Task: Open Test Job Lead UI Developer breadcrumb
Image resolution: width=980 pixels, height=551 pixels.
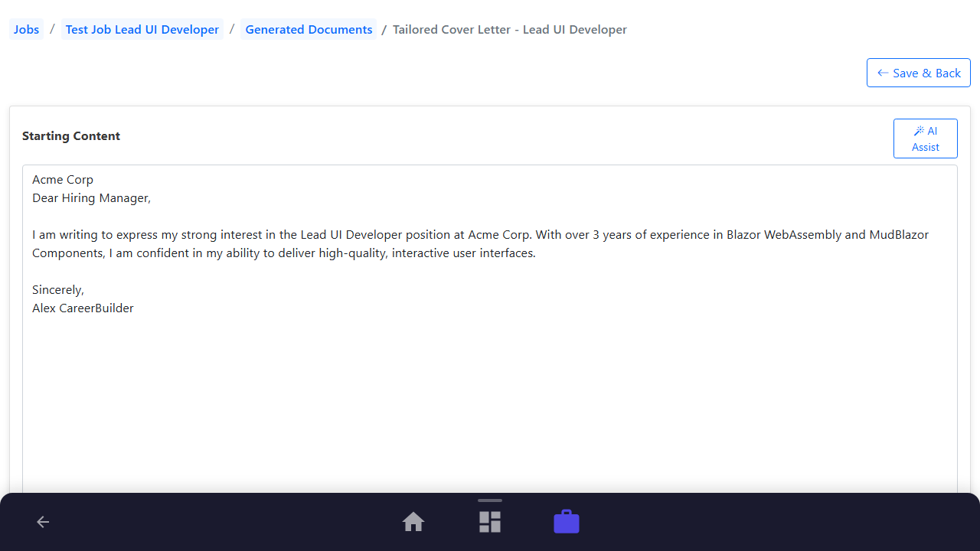Action: click(x=142, y=29)
